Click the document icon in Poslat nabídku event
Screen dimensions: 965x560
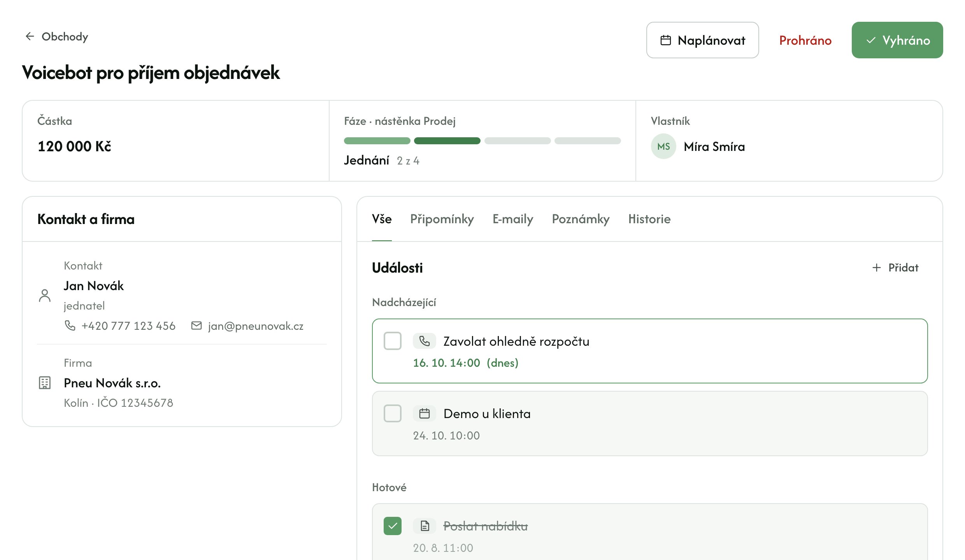[425, 526]
